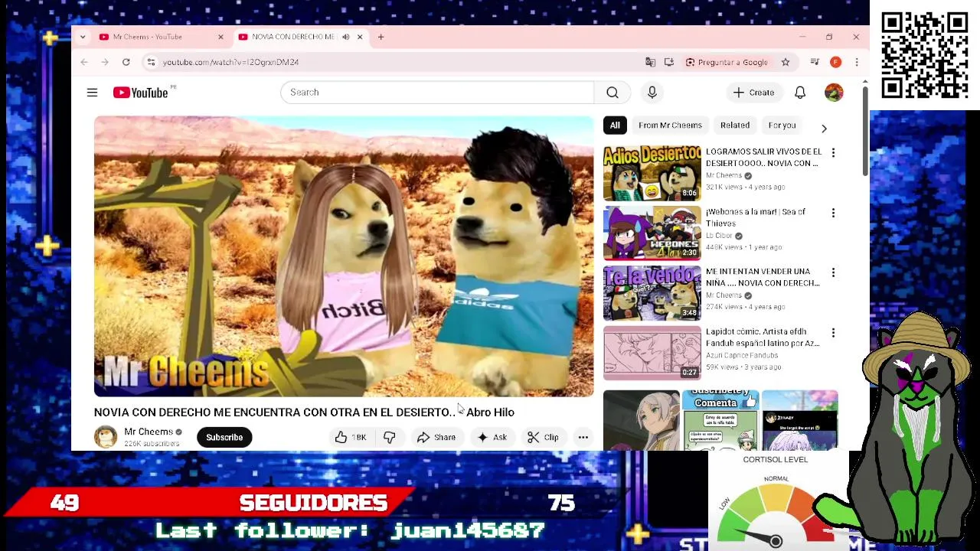Click the browser address bar URL

pyautogui.click(x=230, y=62)
